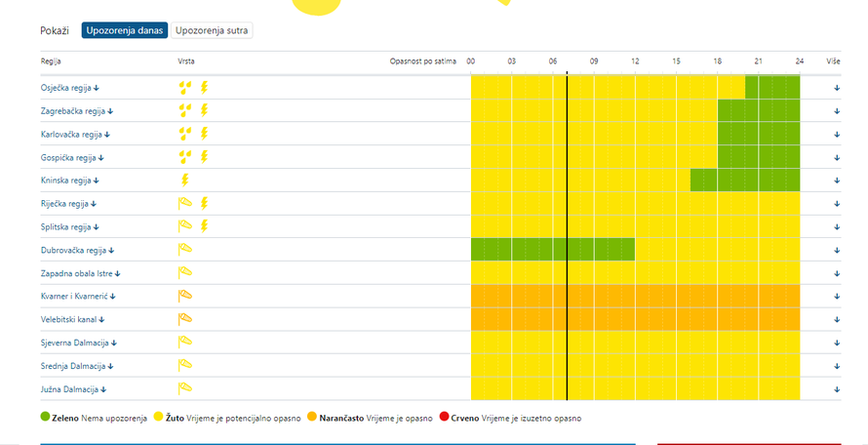868x445 pixels.
Task: Click the green Zeleno legend color dot
Action: click(x=46, y=417)
